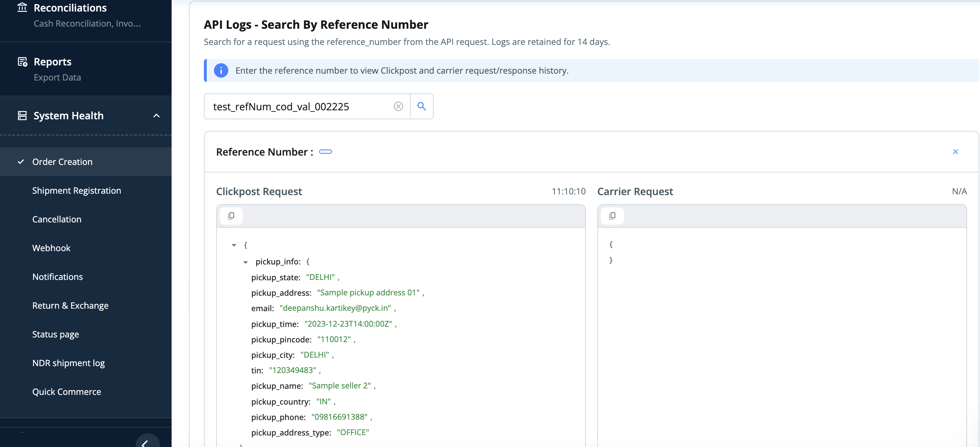Click the pickup_time value 2023-12-23T14:00:00Z

coord(348,324)
